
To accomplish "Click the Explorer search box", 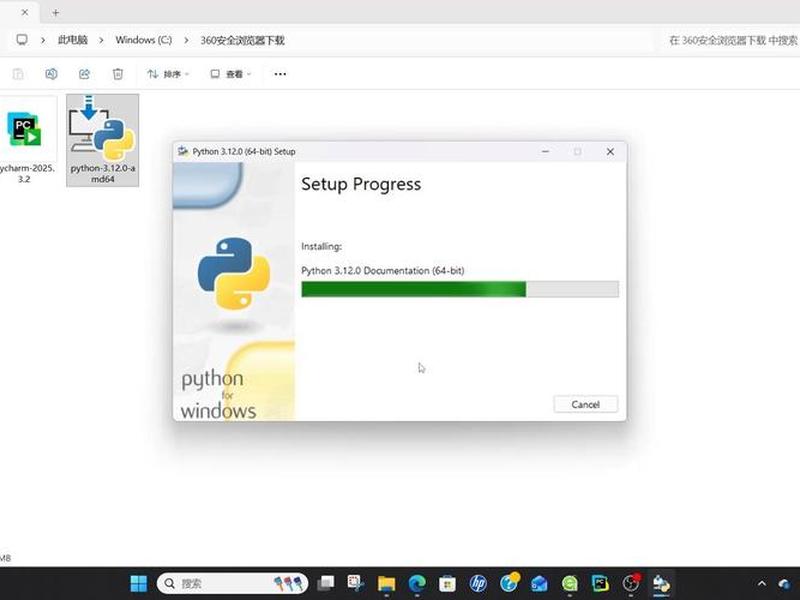I will (731, 40).
